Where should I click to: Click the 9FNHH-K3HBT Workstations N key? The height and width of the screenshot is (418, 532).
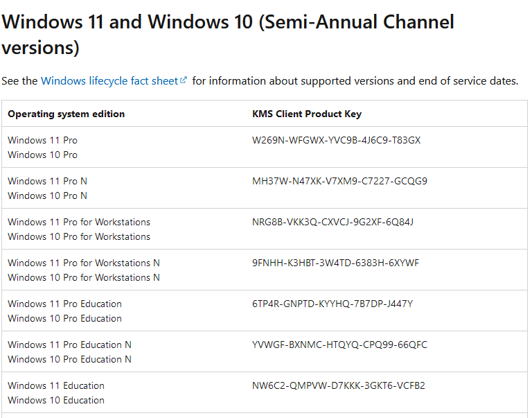pyautogui.click(x=335, y=263)
